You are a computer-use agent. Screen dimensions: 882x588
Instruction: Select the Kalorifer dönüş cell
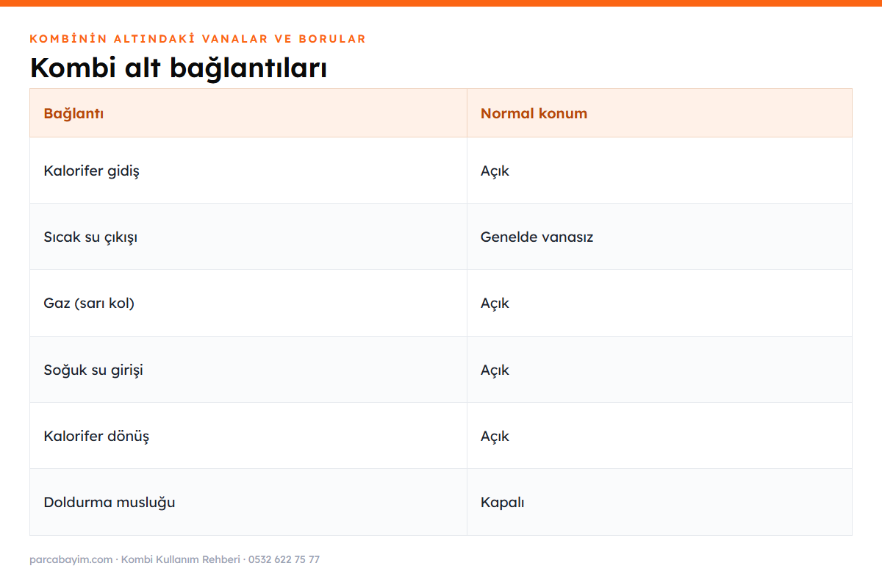point(248,436)
